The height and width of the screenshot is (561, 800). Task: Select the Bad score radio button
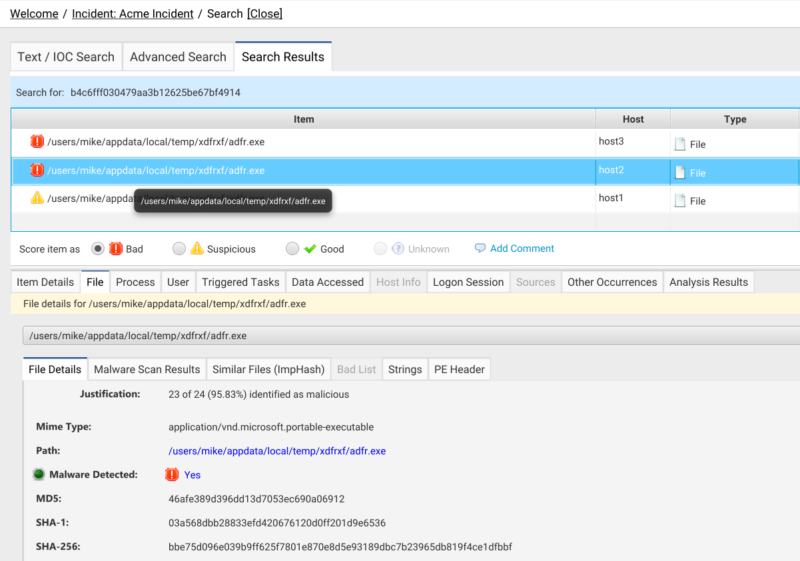[x=97, y=249]
